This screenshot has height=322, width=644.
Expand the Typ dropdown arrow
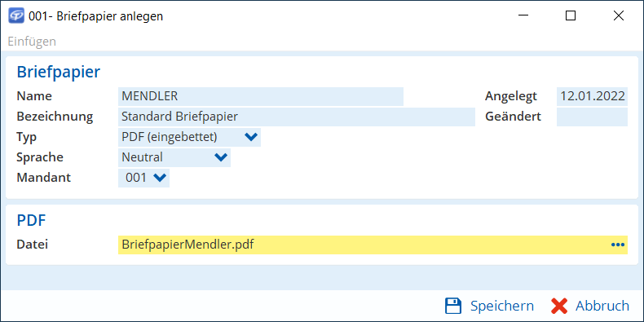tap(250, 137)
